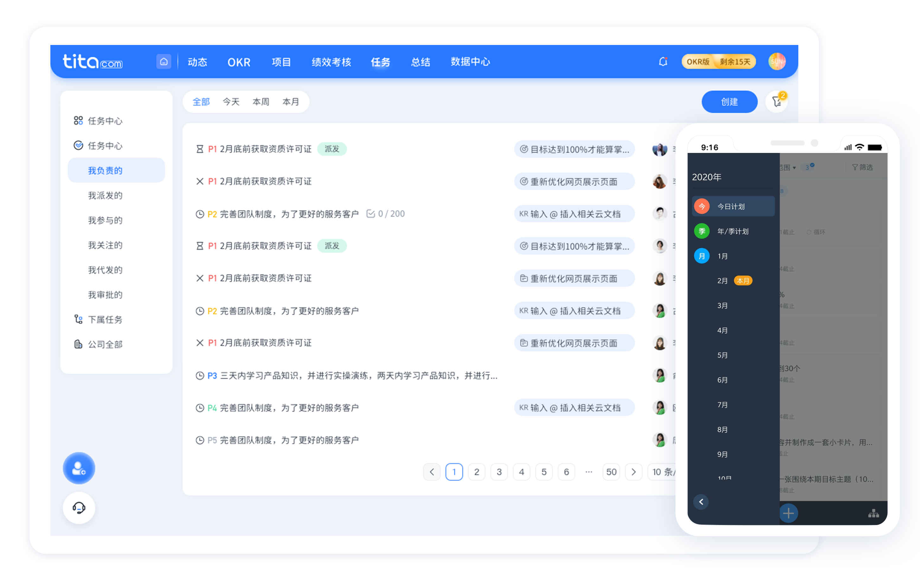
Task: Tap 6月 on phone month list
Action: click(722, 380)
